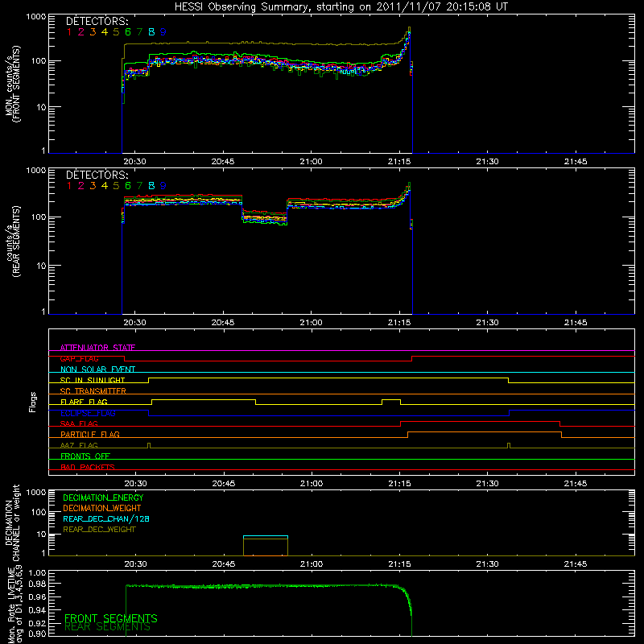This screenshot has width=644, height=644.
Task: Click red detector 1 in front segments legend
Action: tap(69, 32)
